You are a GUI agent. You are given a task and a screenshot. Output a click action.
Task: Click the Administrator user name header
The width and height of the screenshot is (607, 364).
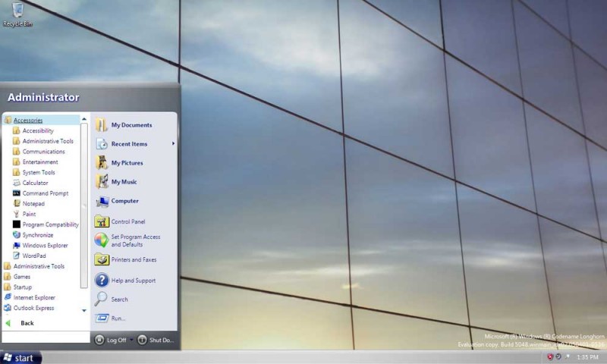pos(43,98)
